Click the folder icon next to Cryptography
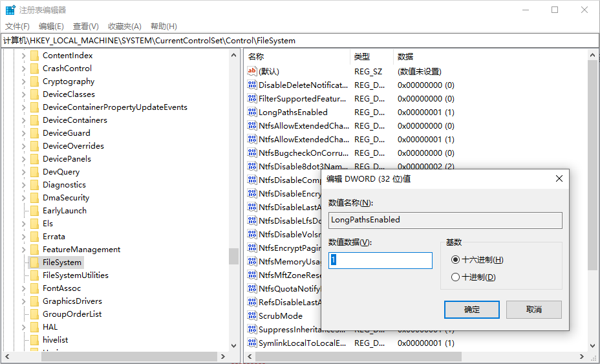The image size is (600, 364). pyautogui.click(x=34, y=81)
